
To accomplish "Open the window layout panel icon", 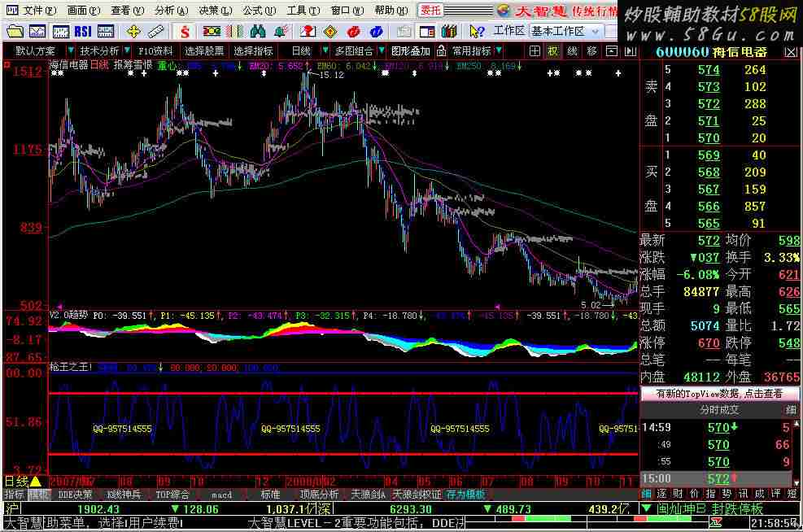I will [426, 32].
